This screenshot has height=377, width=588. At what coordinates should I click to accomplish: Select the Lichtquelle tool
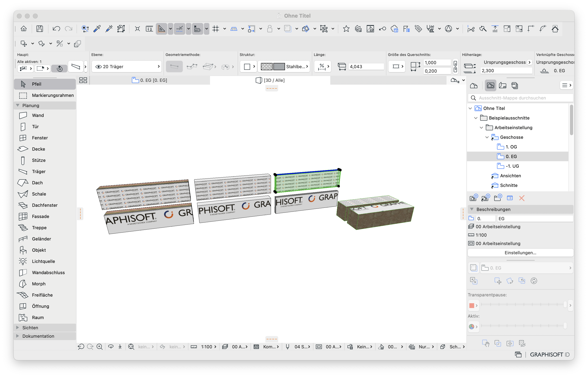pyautogui.click(x=45, y=261)
